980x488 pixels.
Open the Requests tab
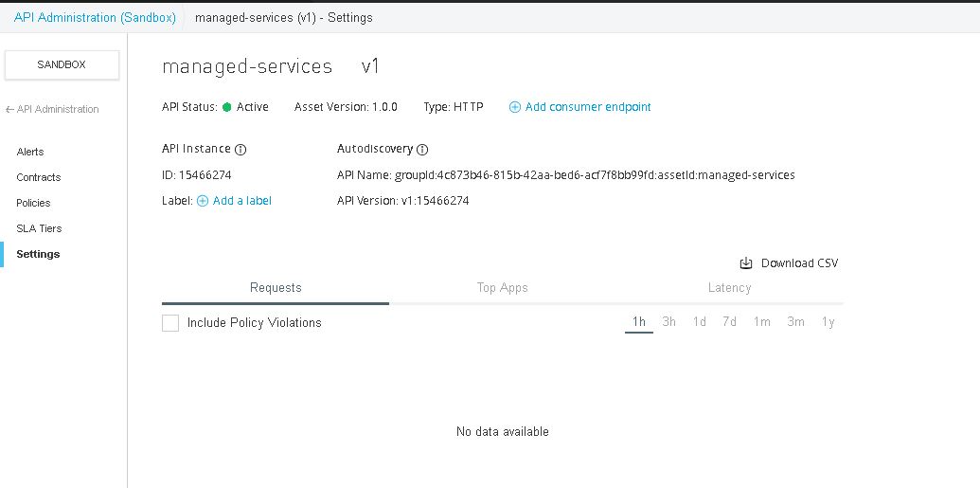tap(276, 288)
